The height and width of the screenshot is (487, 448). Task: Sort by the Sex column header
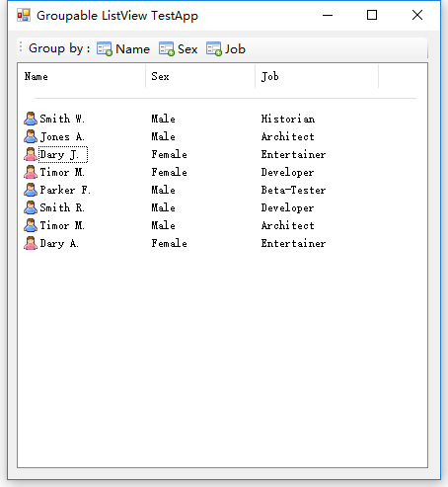tap(200, 76)
